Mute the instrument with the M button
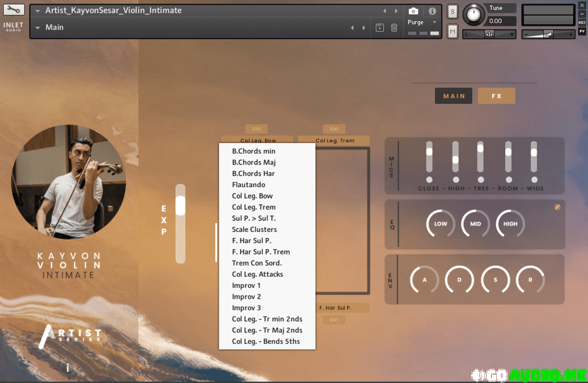The image size is (588, 383). [x=453, y=32]
